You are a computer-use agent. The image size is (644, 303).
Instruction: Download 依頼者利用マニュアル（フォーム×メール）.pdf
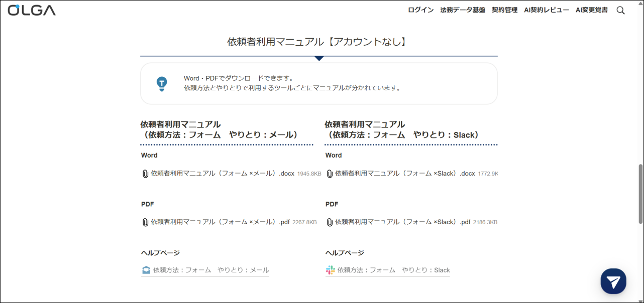[x=221, y=222]
